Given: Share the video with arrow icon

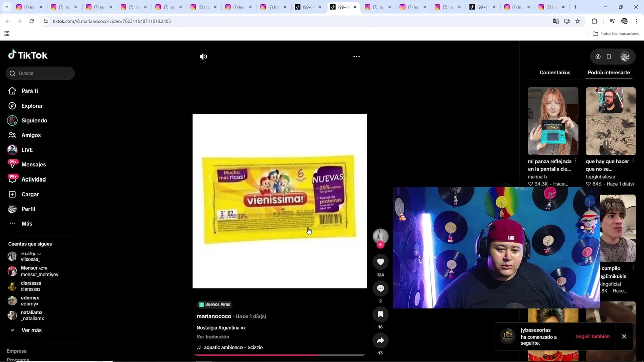Looking at the screenshot, I should [380, 340].
